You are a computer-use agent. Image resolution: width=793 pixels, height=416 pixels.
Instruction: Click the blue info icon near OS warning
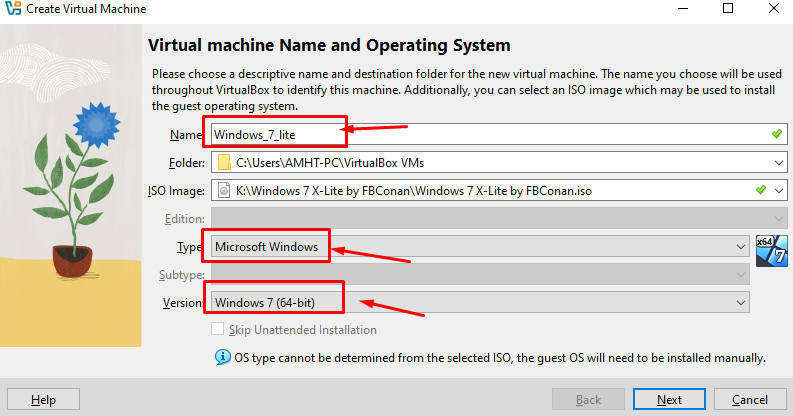point(222,357)
